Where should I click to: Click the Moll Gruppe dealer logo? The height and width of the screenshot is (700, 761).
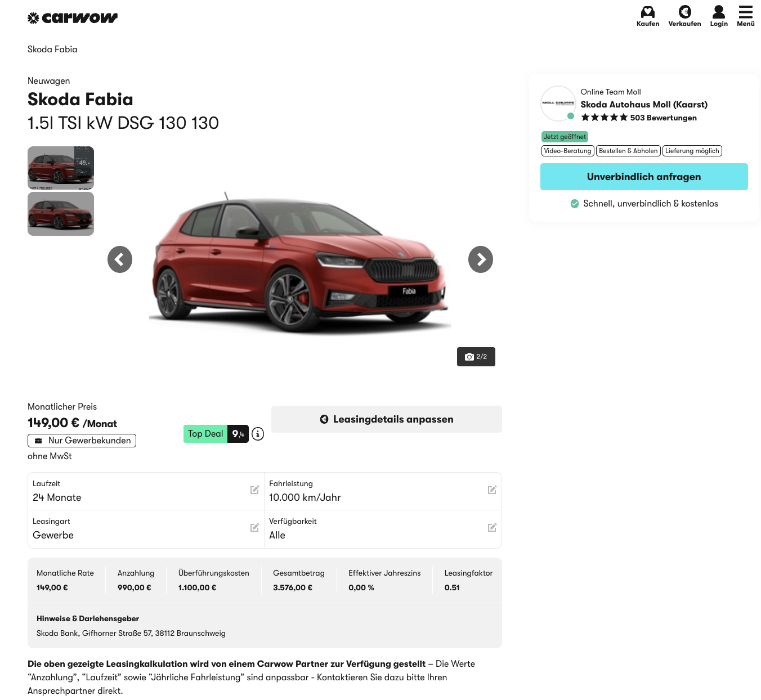(558, 103)
